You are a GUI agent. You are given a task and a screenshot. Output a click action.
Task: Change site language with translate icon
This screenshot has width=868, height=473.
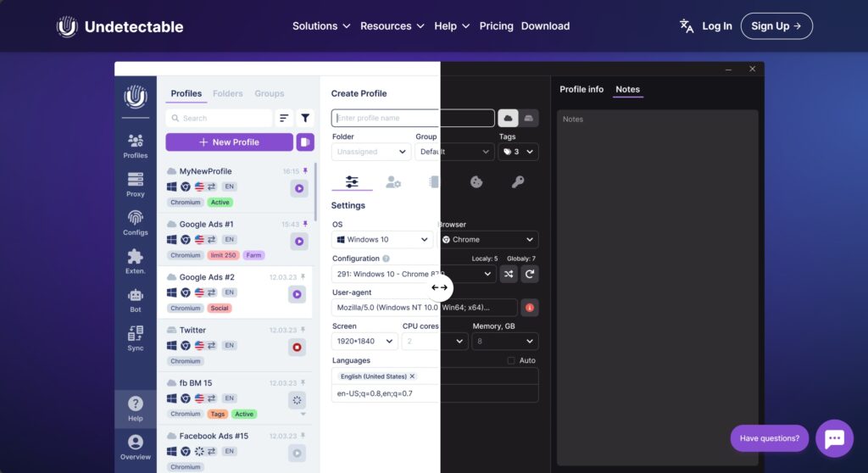click(687, 26)
